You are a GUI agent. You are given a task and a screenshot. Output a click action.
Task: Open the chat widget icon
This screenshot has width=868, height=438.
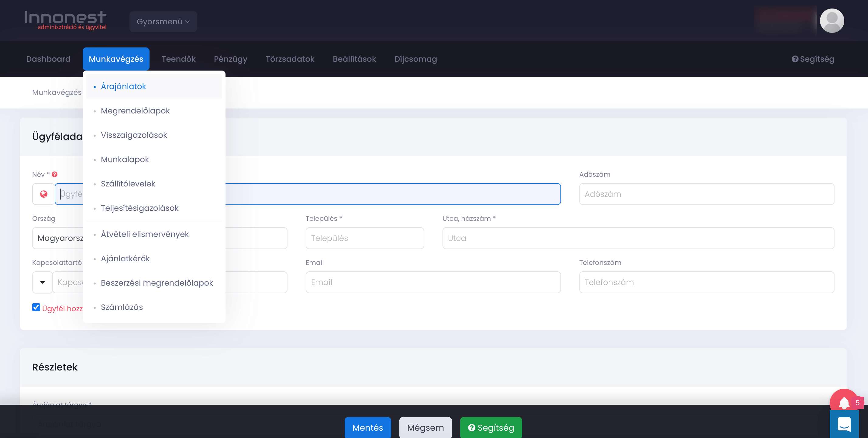pos(844,424)
